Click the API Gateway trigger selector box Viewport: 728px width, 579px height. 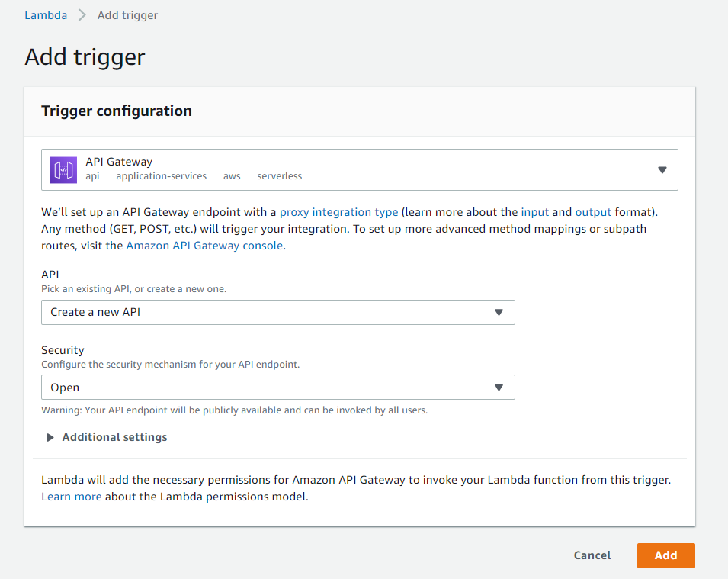coord(360,169)
